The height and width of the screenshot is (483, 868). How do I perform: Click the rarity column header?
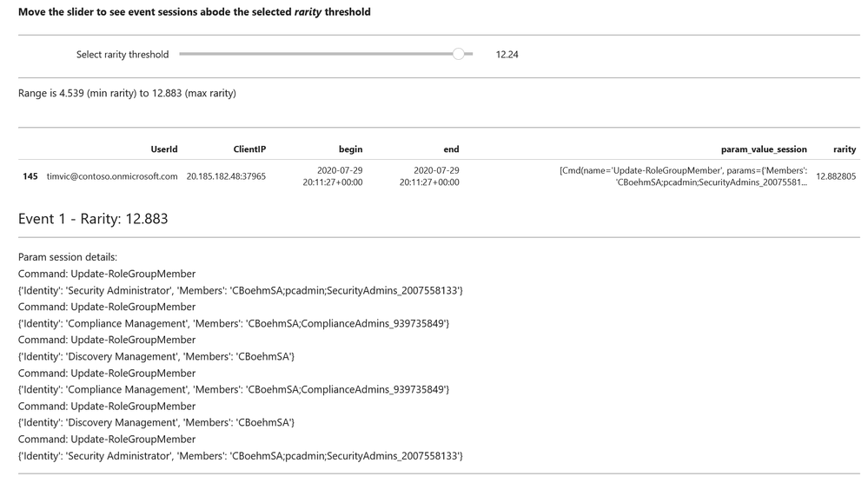[845, 149]
